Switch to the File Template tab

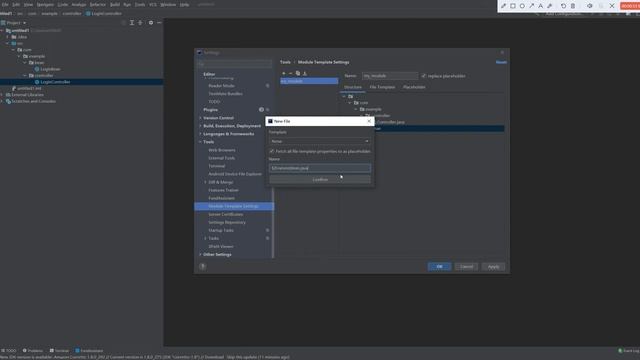point(382,87)
